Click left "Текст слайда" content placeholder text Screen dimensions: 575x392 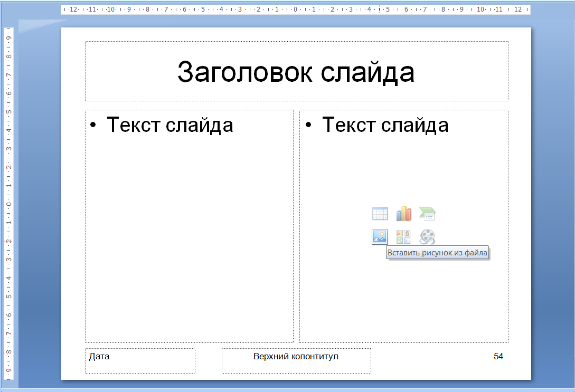pyautogui.click(x=170, y=125)
